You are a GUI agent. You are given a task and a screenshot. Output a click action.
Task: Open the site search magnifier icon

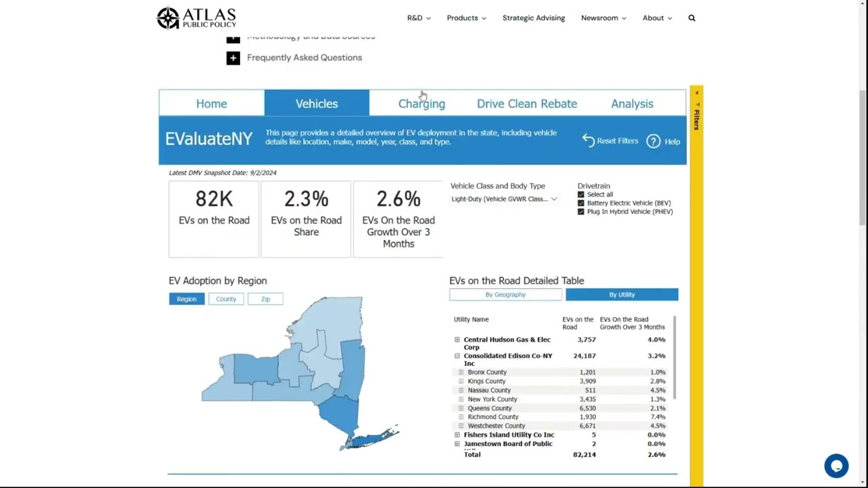[692, 18]
